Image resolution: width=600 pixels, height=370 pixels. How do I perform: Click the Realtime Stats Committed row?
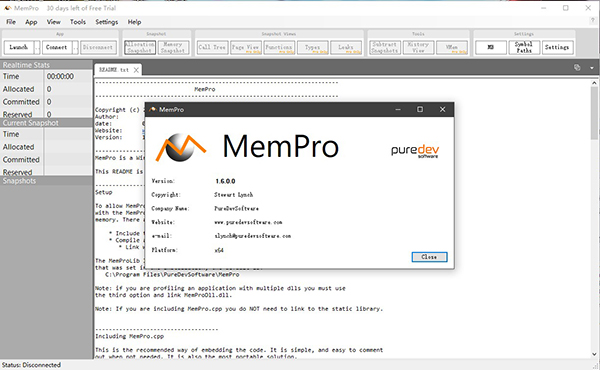pyautogui.click(x=46, y=102)
